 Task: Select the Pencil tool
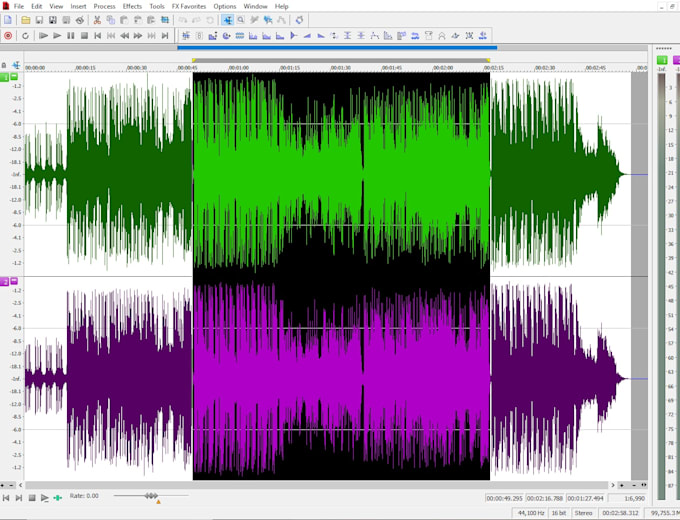[254, 20]
